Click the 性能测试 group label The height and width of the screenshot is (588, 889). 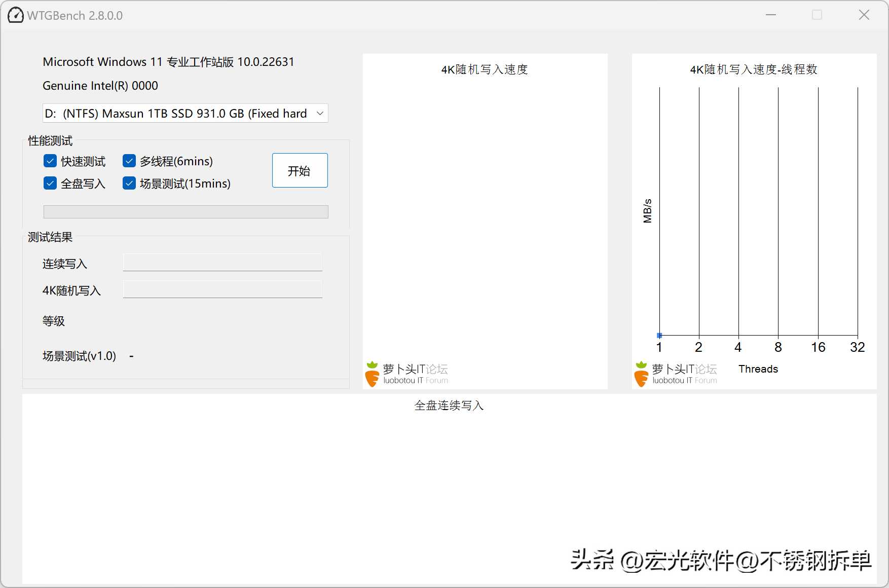pyautogui.click(x=50, y=140)
